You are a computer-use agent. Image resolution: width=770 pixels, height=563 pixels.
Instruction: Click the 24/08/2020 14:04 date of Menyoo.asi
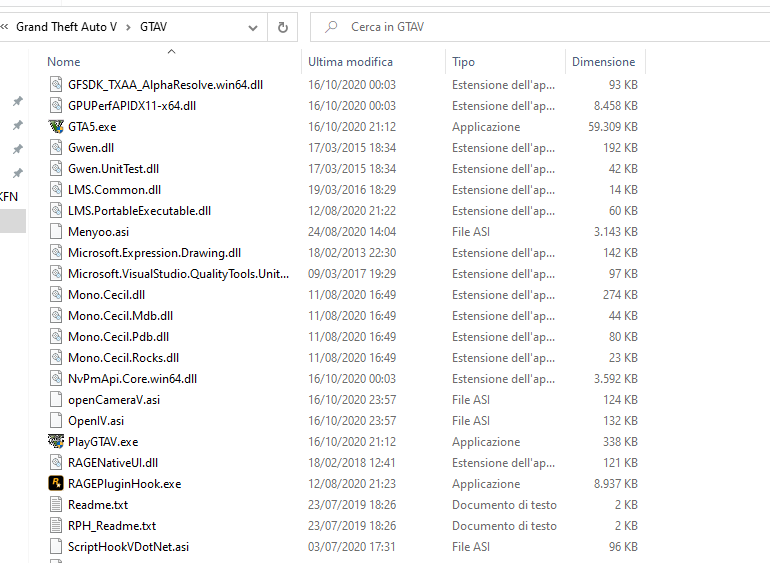[352, 232]
